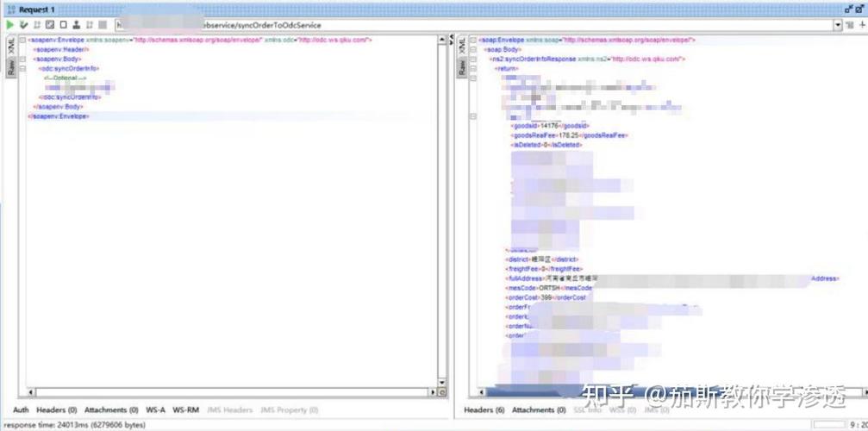Click the green Submit request play button
The image size is (868, 431).
point(9,25)
